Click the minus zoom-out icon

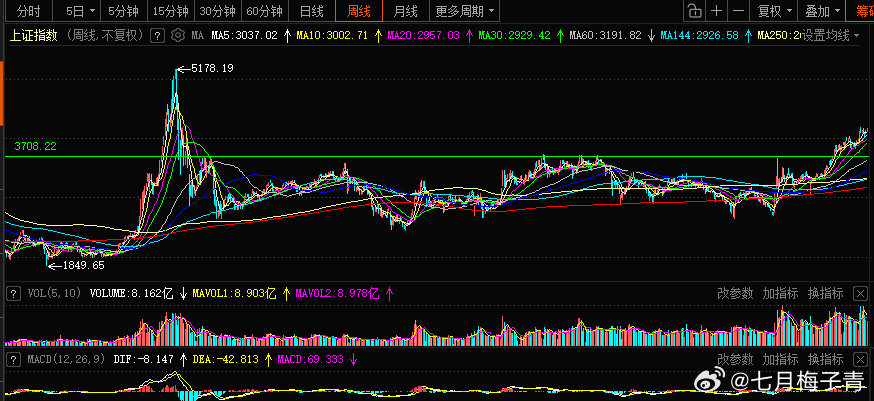(739, 11)
